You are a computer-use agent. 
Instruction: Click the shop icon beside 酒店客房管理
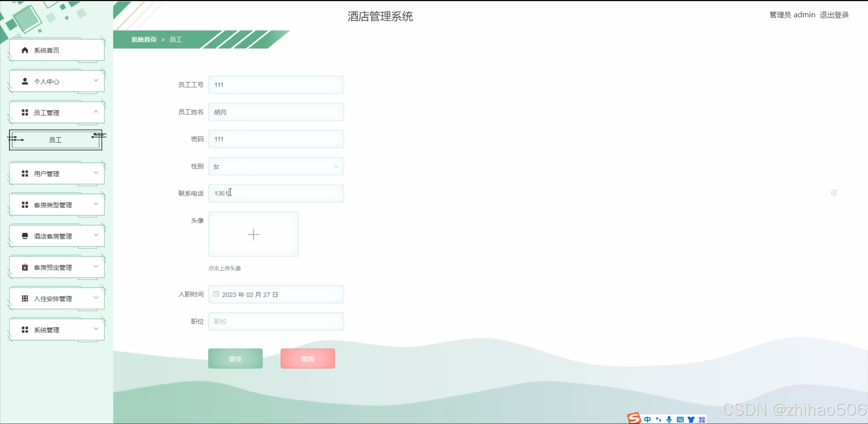(25, 236)
